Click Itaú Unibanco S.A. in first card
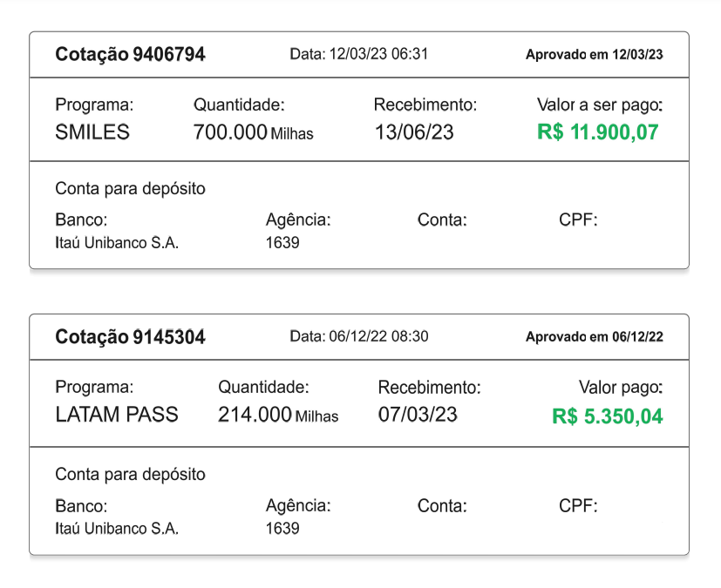Image resolution: width=721 pixels, height=588 pixels. pos(117,242)
